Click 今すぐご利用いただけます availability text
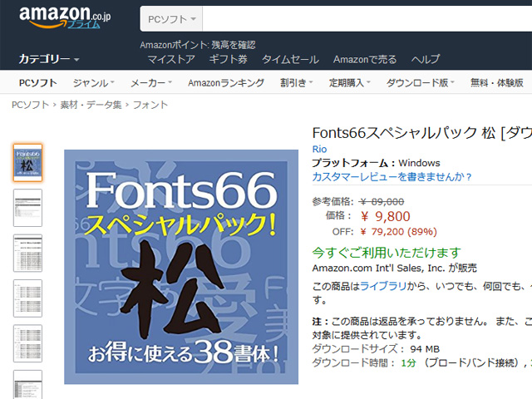532x399 pixels. click(387, 253)
